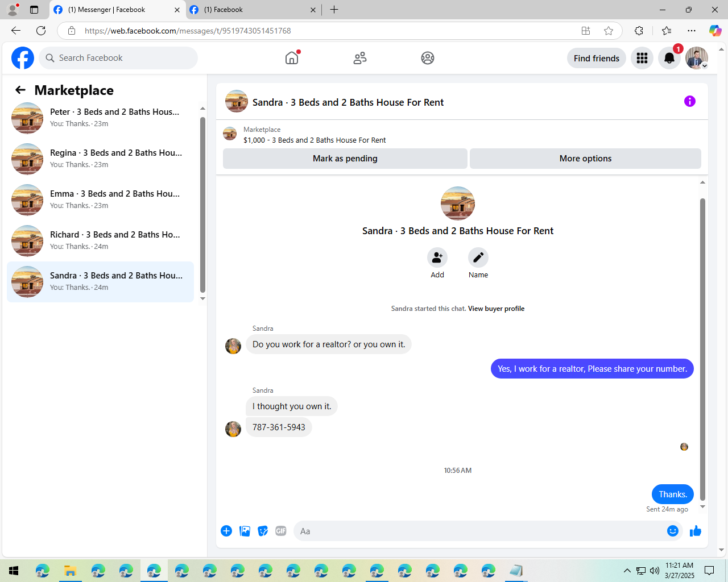Open notifications bell
This screenshot has width=728, height=582.
pos(669,58)
